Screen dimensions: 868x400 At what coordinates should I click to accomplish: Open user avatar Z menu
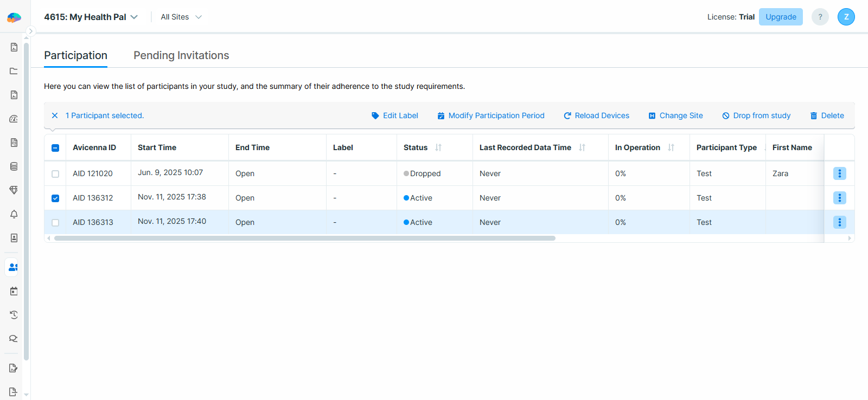tap(846, 17)
